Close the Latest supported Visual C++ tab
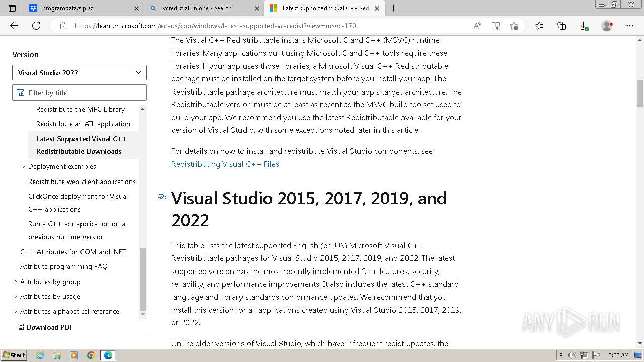Viewport: 644px width, 362px height. (377, 8)
